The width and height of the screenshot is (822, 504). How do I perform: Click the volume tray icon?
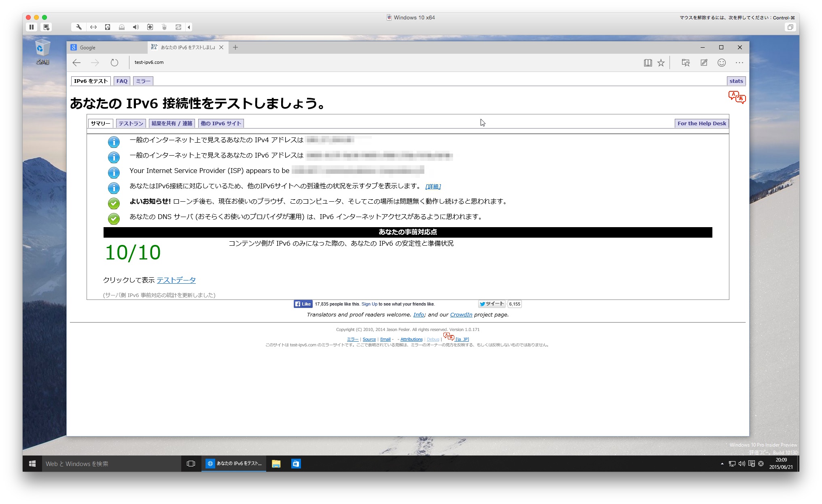click(742, 464)
